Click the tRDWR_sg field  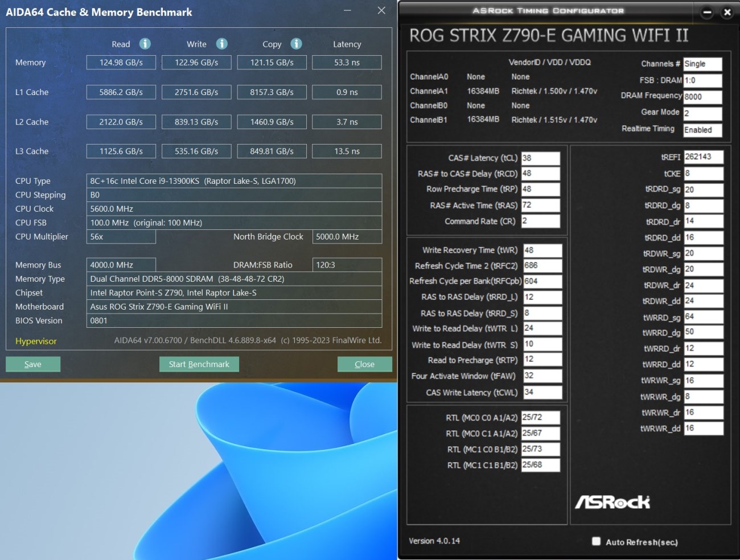[x=704, y=253]
